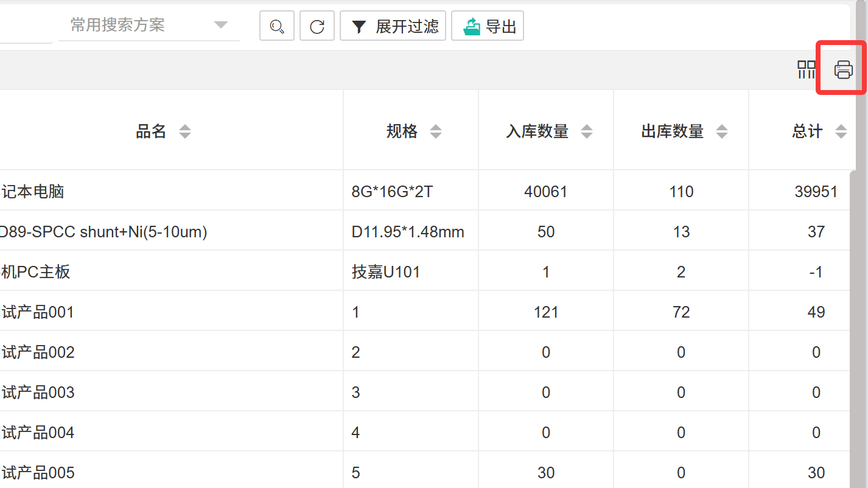This screenshot has height=488, width=868.
Task: Click the 导出 export button
Action: (x=488, y=26)
